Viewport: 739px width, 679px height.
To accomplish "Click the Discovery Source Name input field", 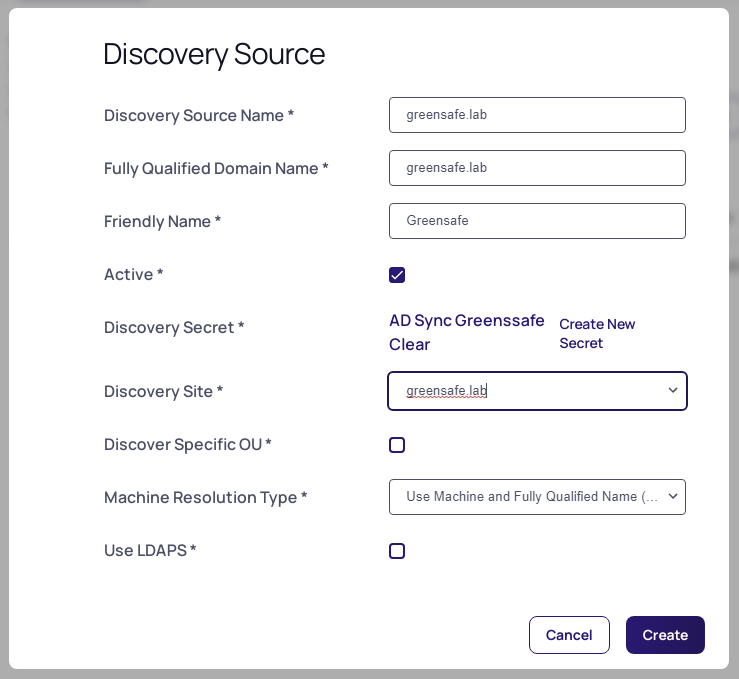I will click(x=537, y=115).
